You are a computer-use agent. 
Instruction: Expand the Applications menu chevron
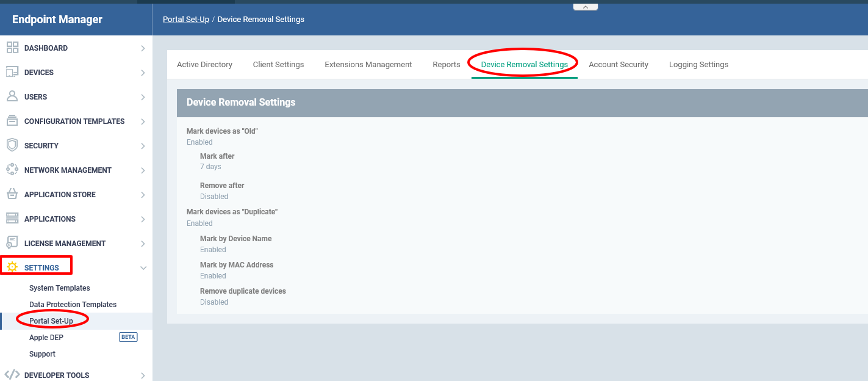(143, 219)
